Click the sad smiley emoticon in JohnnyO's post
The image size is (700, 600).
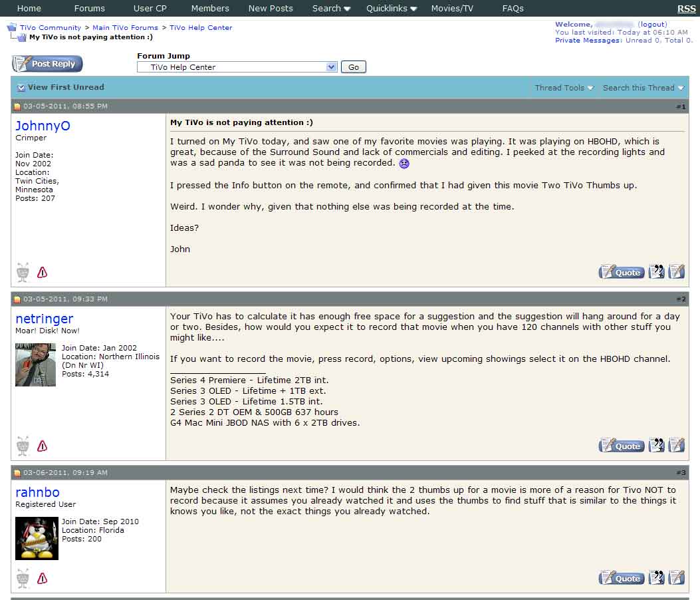coord(404,164)
